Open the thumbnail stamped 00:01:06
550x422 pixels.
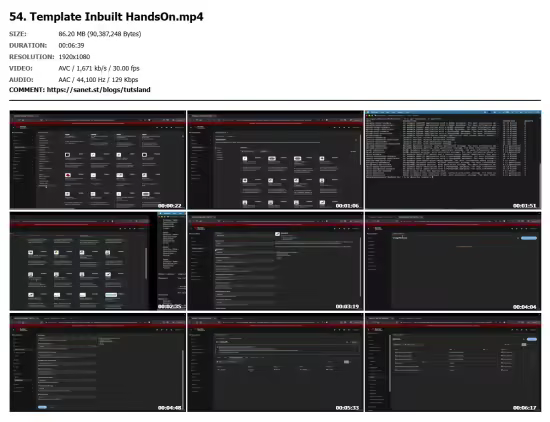(x=275, y=160)
